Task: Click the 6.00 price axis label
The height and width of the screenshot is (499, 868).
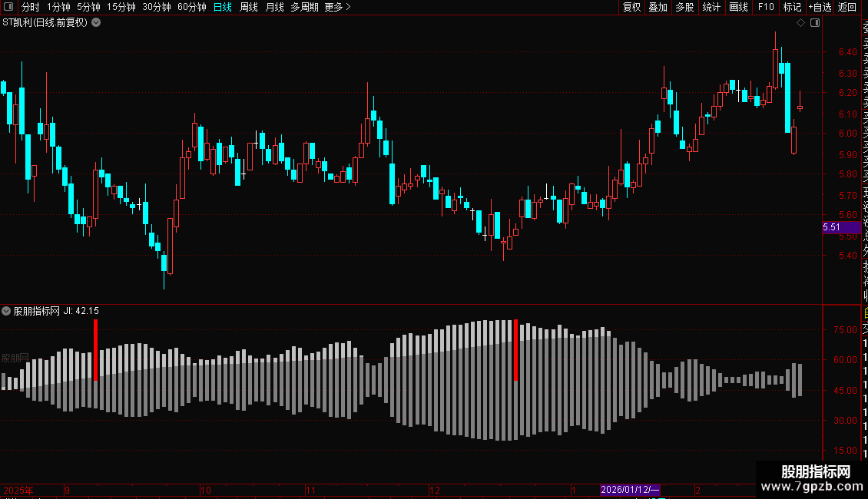Action: tap(847, 134)
